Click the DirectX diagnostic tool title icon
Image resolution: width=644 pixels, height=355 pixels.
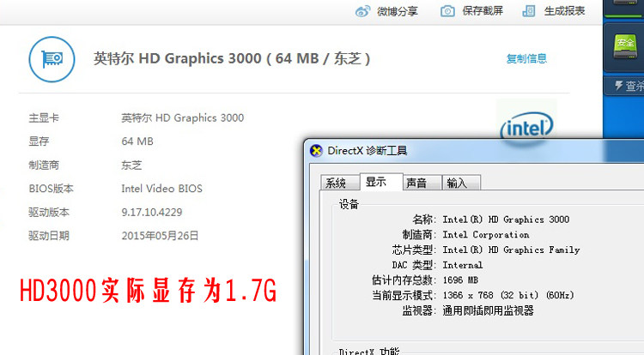pos(316,151)
